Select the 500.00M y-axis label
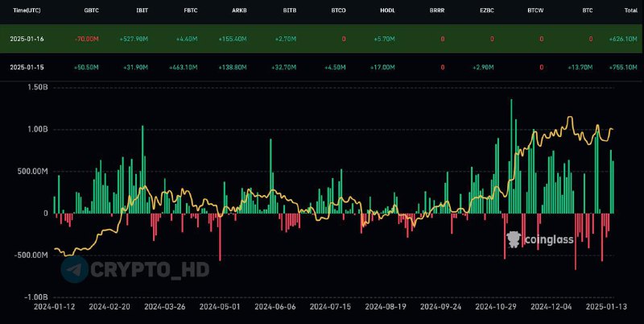 pyautogui.click(x=32, y=171)
